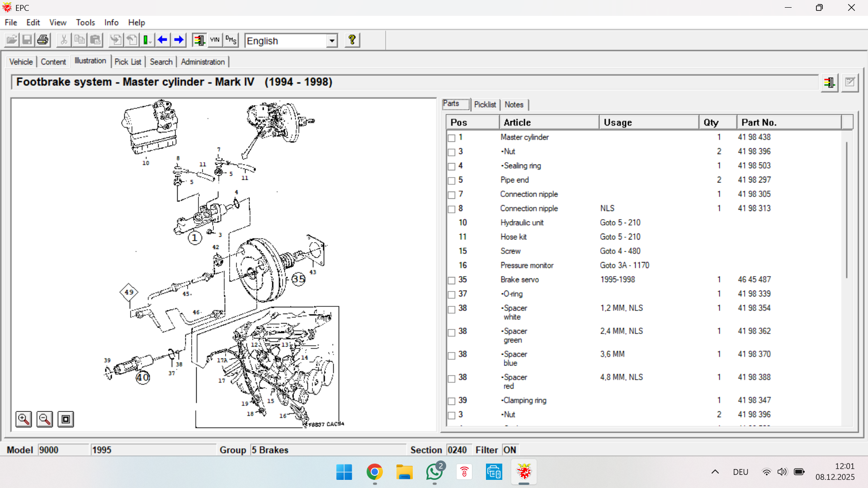Fit illustration to window icon
The height and width of the screenshot is (488, 868).
click(66, 419)
